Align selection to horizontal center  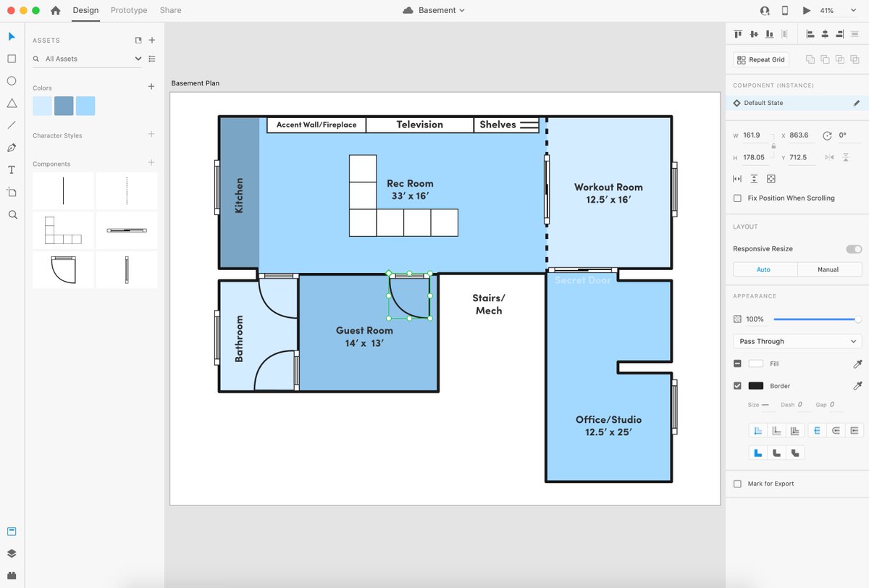pyautogui.click(x=826, y=34)
